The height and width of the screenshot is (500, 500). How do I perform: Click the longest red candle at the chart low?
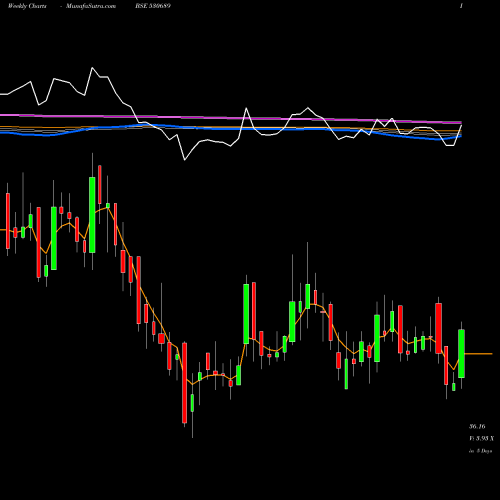click(x=185, y=383)
